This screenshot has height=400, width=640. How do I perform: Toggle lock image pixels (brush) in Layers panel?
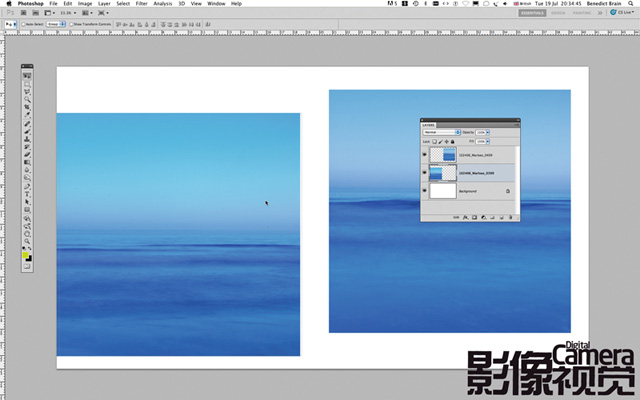pyautogui.click(x=440, y=142)
